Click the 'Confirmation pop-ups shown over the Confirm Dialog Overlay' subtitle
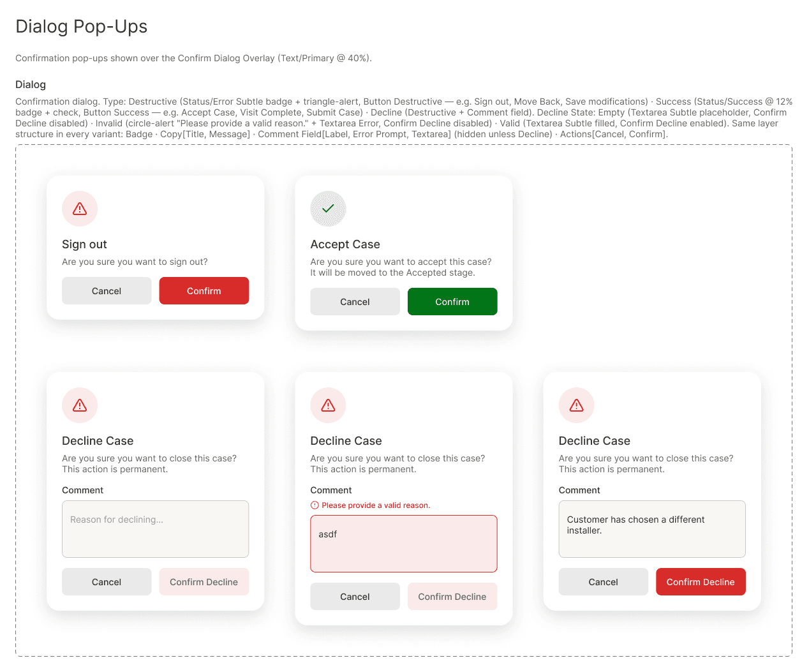This screenshot has width=809, height=672. pos(193,58)
